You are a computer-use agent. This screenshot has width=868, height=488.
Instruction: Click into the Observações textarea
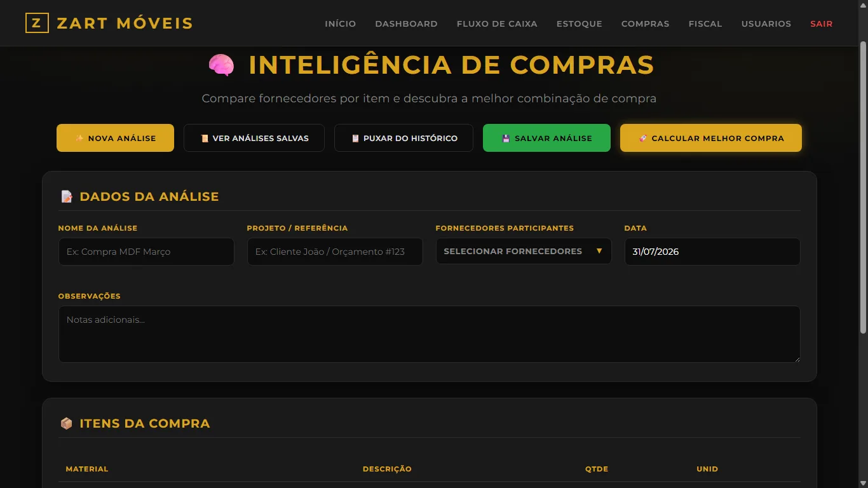429,334
